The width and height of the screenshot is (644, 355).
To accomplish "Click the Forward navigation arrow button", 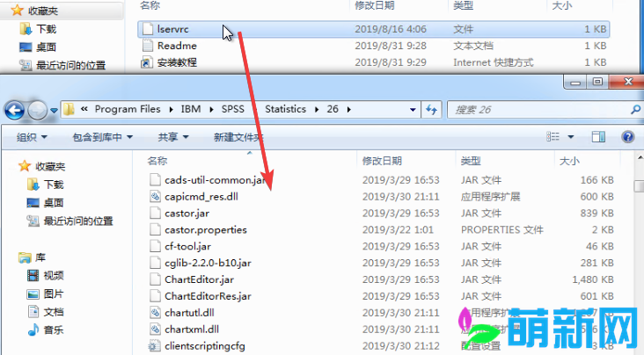I will [x=37, y=110].
